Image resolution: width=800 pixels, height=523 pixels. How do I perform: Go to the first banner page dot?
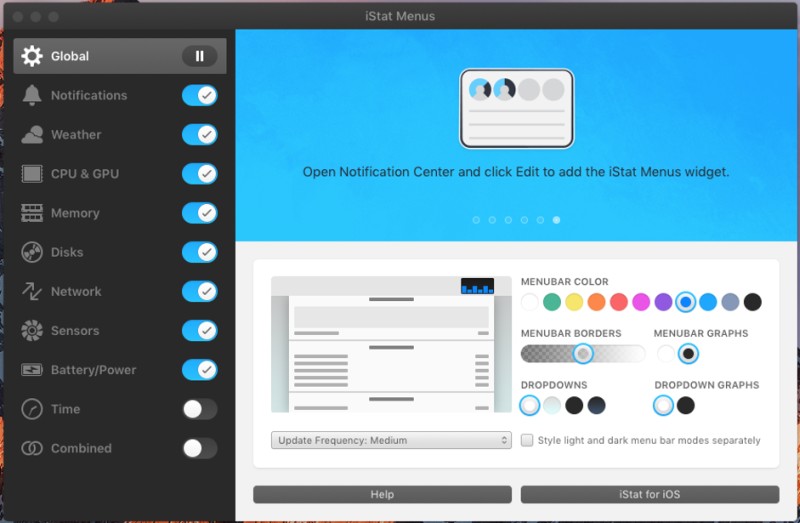[476, 220]
